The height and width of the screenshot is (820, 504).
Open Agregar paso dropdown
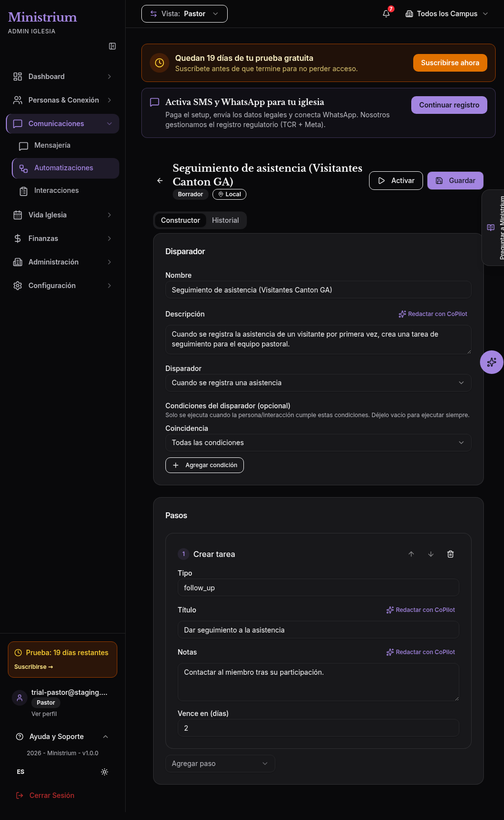pyautogui.click(x=220, y=764)
